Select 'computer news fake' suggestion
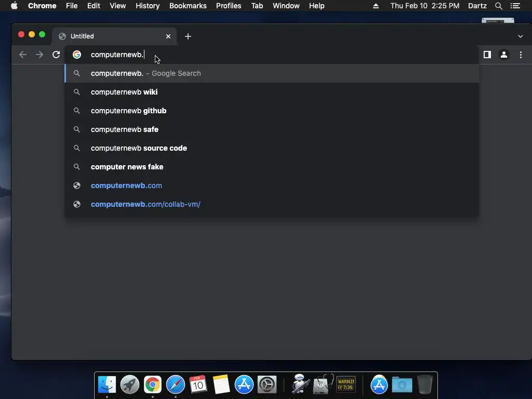Viewport: 532px width, 399px height. [x=272, y=167]
